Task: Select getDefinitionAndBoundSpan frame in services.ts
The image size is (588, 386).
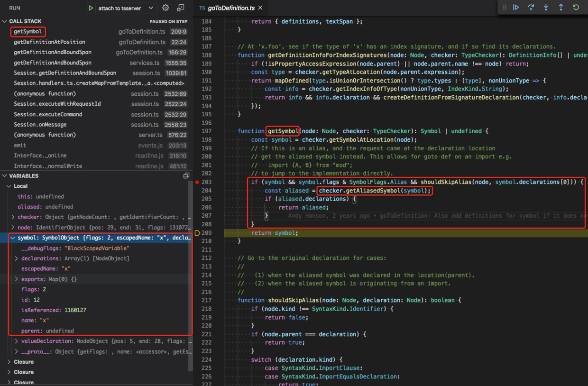Action: tap(97, 63)
